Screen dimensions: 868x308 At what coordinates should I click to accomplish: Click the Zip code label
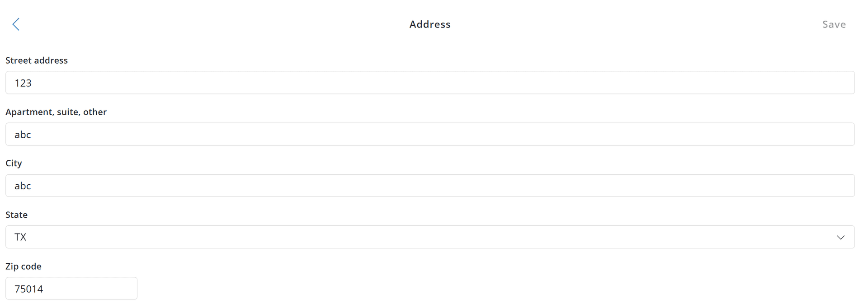pos(24,266)
